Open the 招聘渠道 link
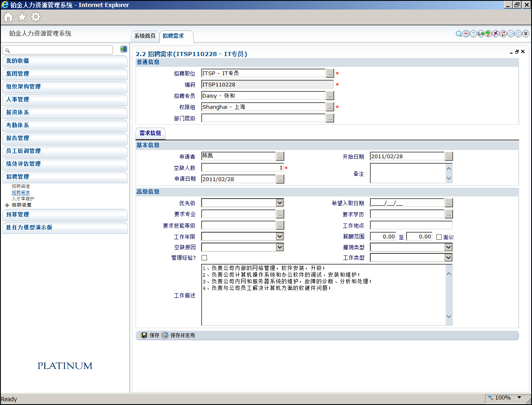532x405 pixels. (21, 187)
